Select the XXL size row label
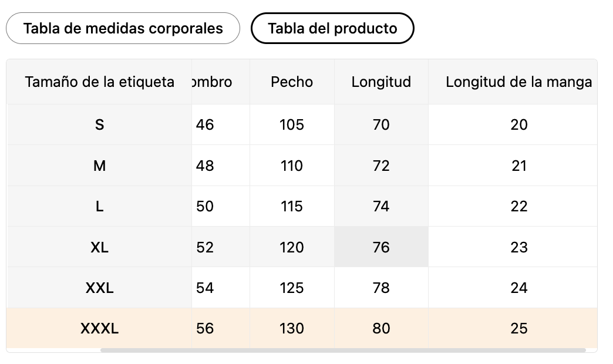The image size is (613, 364). 99,288
